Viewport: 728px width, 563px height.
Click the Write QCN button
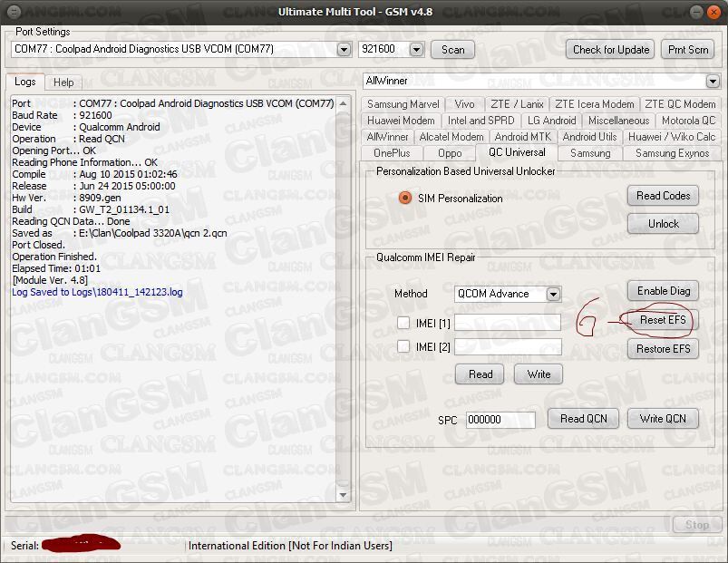click(x=663, y=419)
